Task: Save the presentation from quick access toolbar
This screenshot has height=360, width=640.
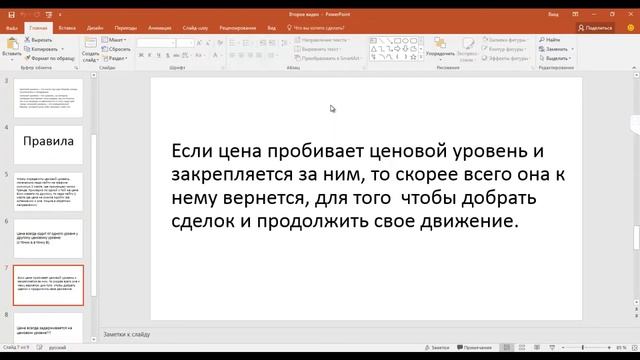Action: tap(11, 15)
